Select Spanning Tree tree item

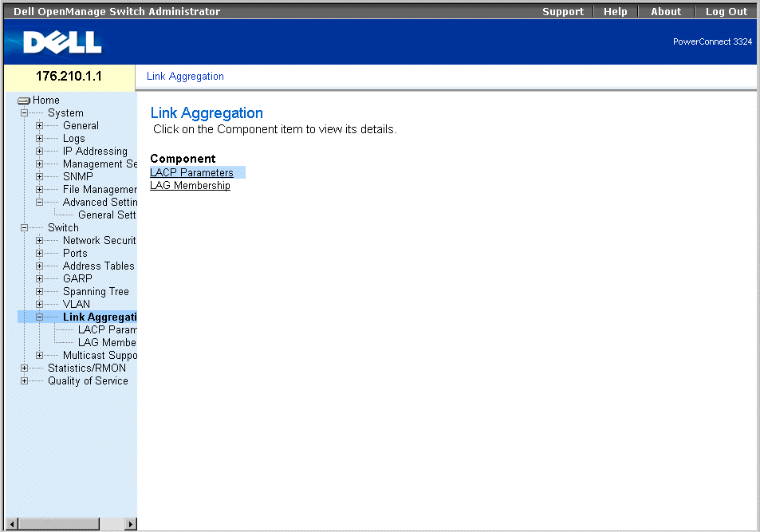tap(96, 291)
